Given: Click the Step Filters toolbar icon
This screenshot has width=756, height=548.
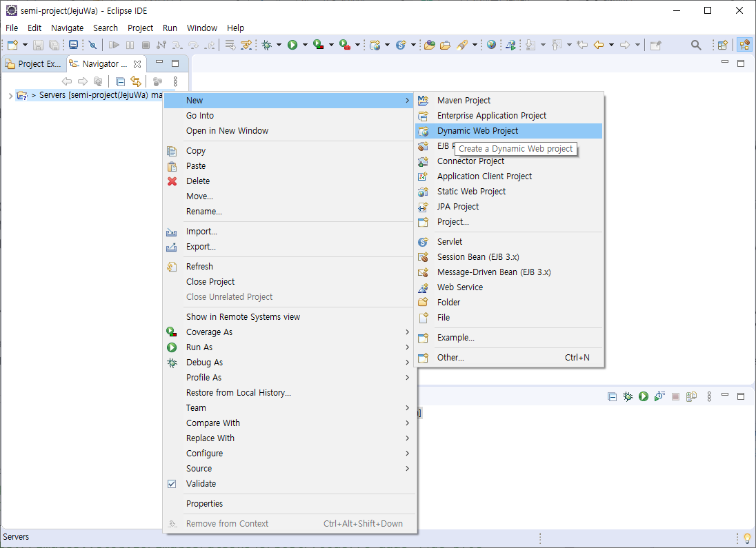Looking at the screenshot, I should [x=246, y=45].
